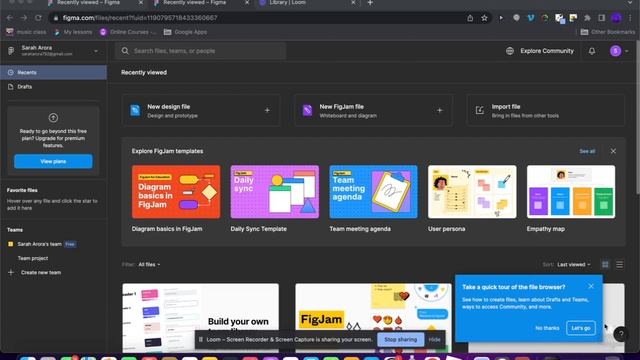Click the browser back arrow
Screen dimensions: 640x360
pyautogui.click(x=10, y=18)
